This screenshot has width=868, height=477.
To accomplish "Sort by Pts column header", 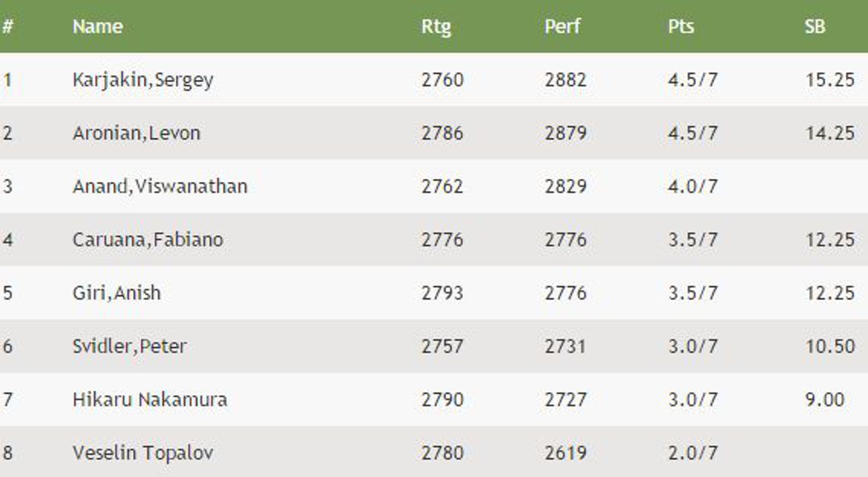I will tap(681, 26).
